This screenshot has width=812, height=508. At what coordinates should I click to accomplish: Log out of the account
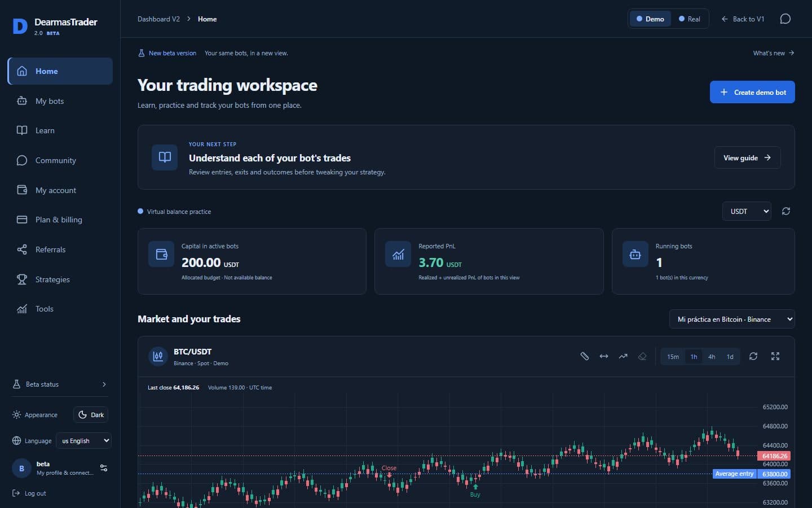coord(29,493)
